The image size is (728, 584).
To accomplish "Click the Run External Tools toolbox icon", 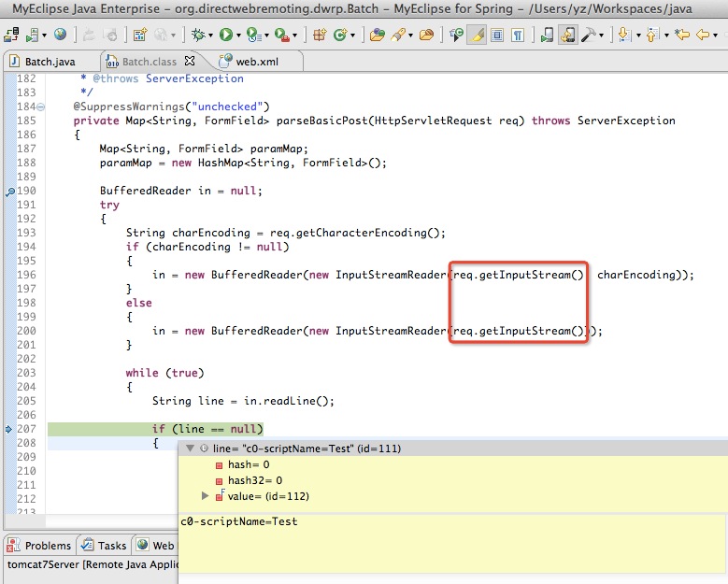I will tap(282, 35).
